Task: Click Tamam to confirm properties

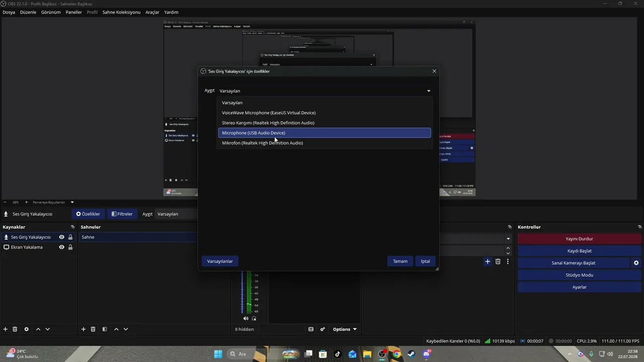Action: [400, 261]
